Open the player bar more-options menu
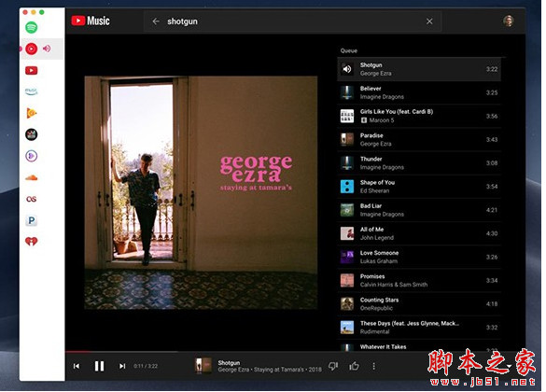This screenshot has height=392, width=546. coord(374,366)
